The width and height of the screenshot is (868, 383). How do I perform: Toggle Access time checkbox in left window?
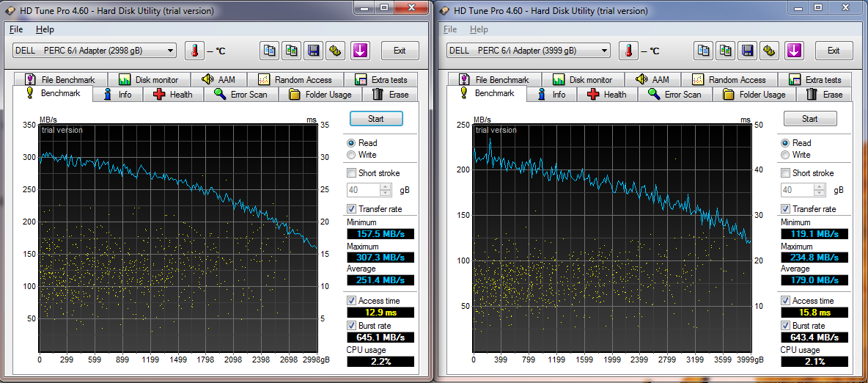coord(351,300)
